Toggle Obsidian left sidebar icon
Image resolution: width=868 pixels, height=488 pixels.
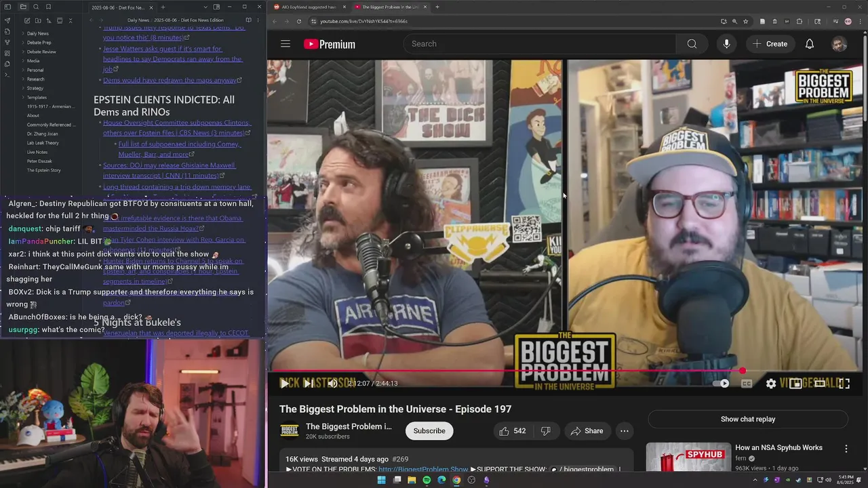[x=7, y=7]
